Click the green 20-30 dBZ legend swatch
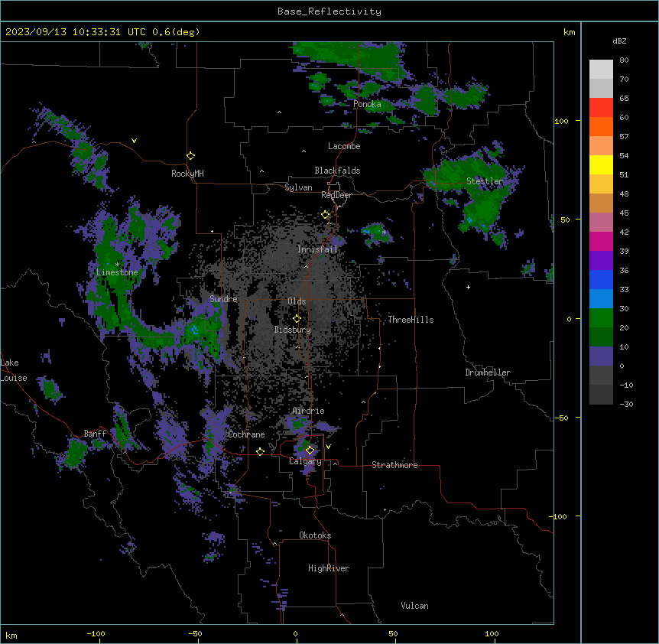The width and height of the screenshot is (659, 644). point(601,318)
